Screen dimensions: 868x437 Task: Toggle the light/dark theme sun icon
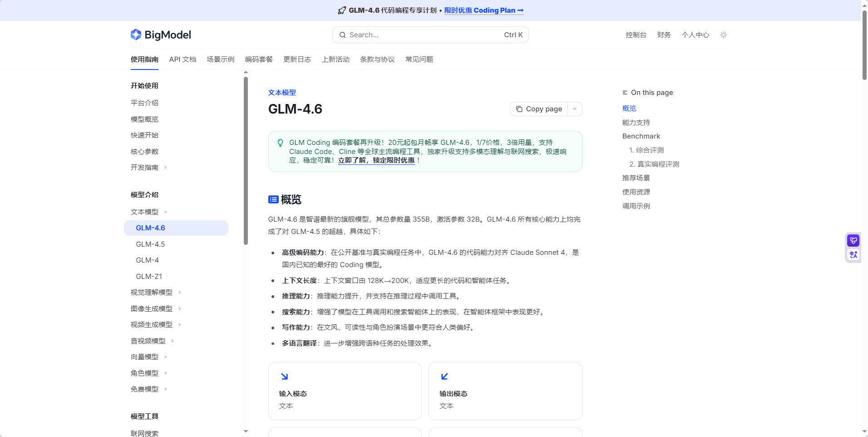[x=723, y=35]
